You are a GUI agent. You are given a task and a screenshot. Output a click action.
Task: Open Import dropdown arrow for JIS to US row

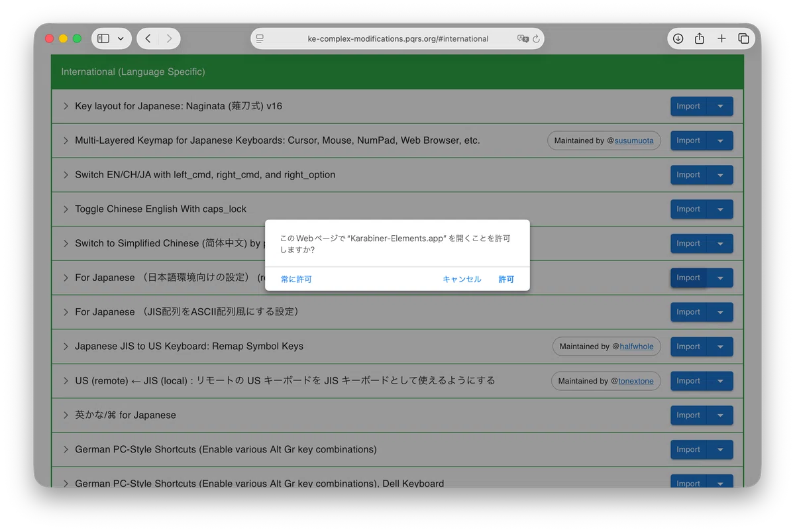(x=720, y=346)
